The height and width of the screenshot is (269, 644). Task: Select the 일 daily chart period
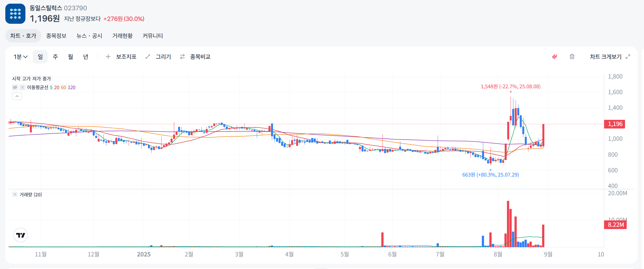40,57
